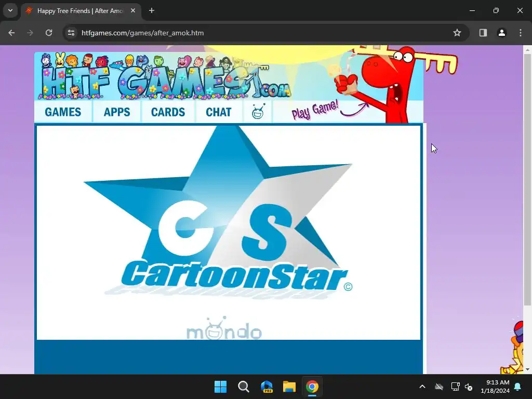
Task: Open Windows taskbar search
Action: point(244,387)
